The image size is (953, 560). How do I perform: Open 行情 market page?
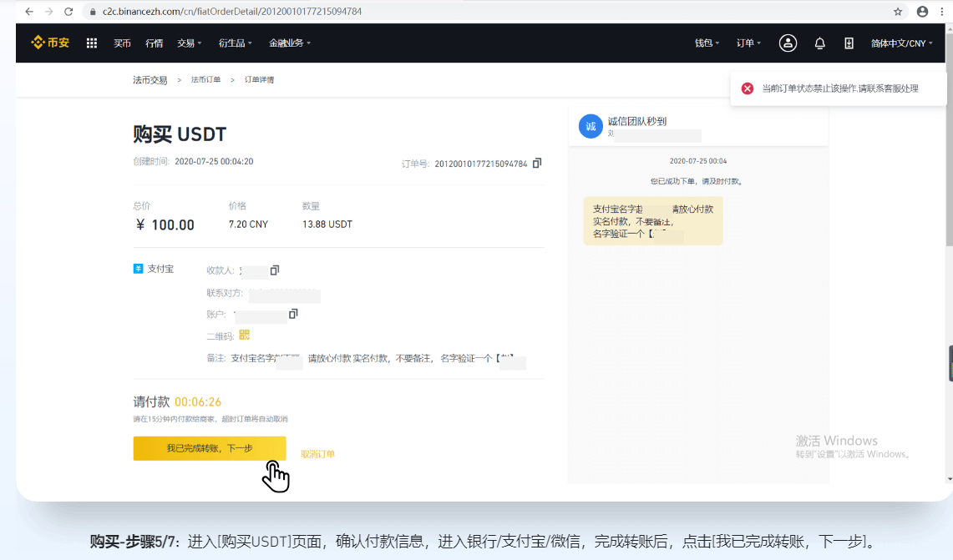point(154,43)
